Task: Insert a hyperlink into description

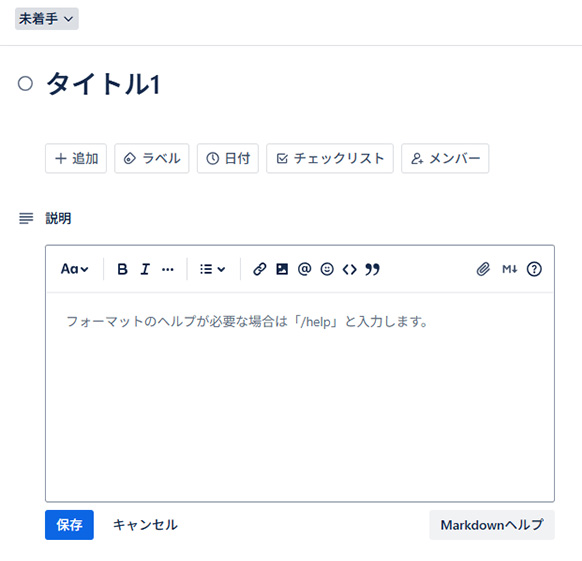Action: [x=259, y=269]
